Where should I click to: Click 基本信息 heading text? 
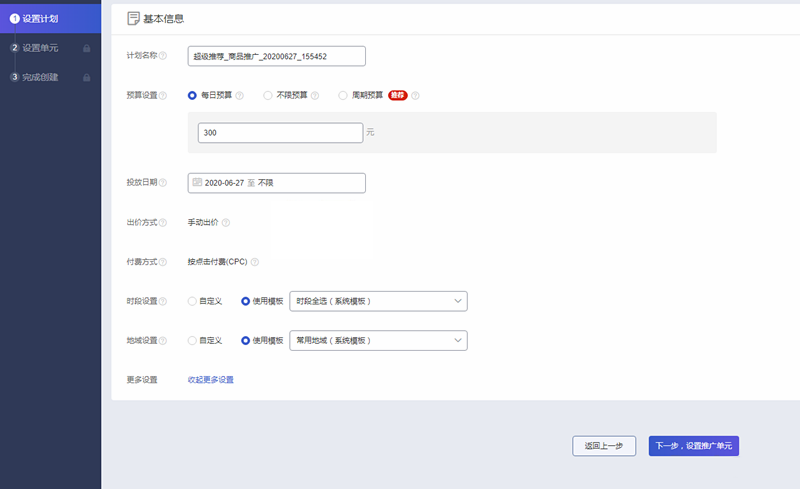pyautogui.click(x=163, y=19)
